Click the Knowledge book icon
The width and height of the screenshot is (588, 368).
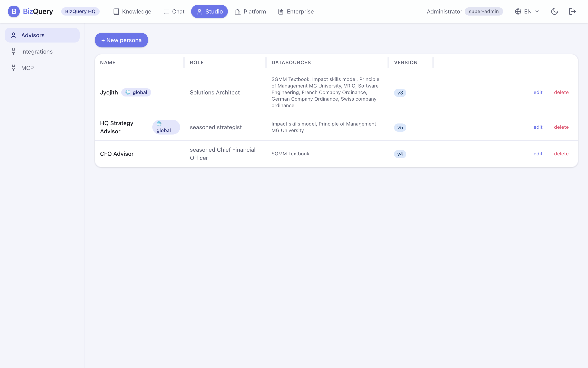(x=116, y=12)
